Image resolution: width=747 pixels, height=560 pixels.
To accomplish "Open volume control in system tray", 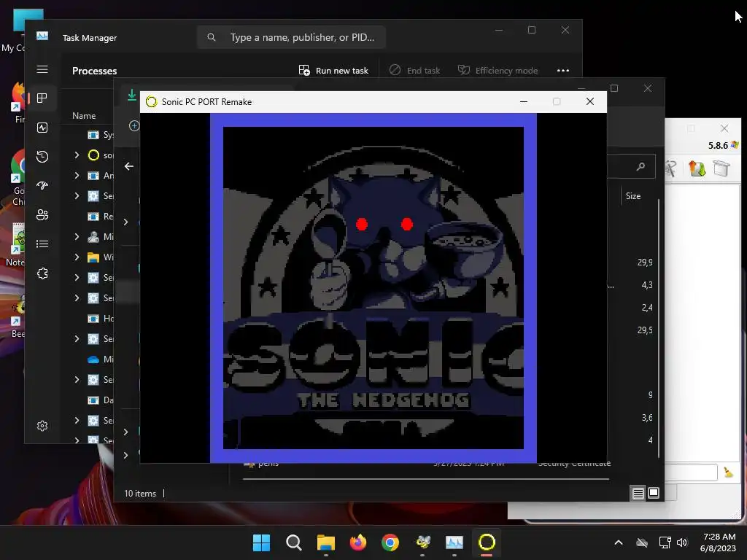I will pos(682,542).
